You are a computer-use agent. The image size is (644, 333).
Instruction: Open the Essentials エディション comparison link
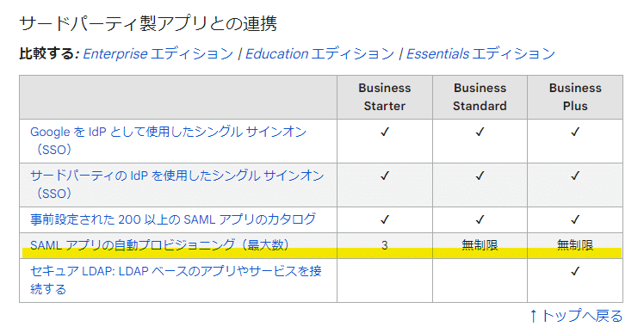pyautogui.click(x=480, y=54)
